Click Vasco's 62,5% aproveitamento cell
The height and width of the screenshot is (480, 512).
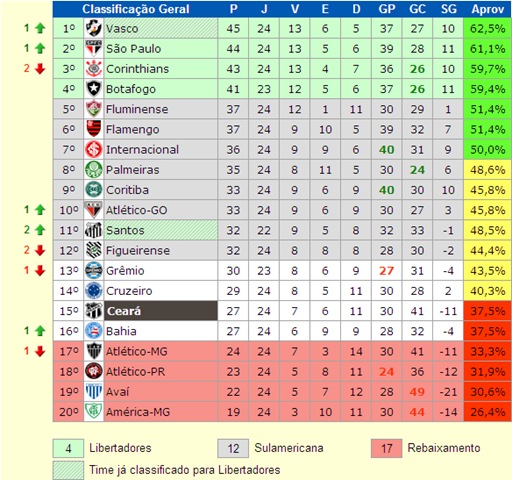(x=488, y=28)
